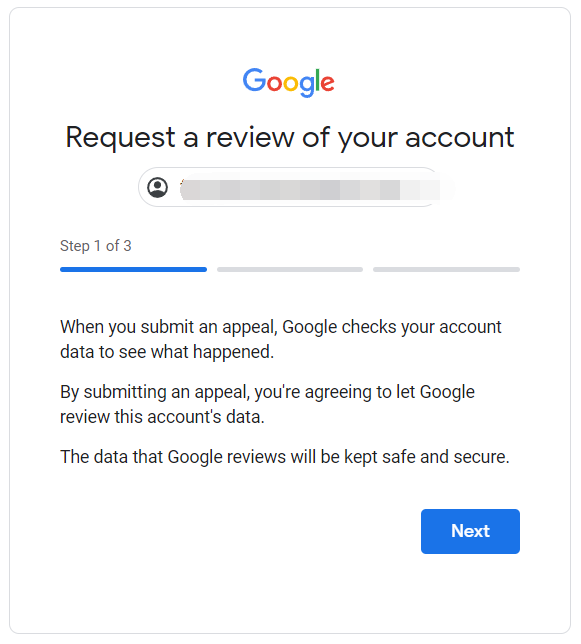Click the "kept safe and secure" sentence
581x644 pixels.
[285, 457]
